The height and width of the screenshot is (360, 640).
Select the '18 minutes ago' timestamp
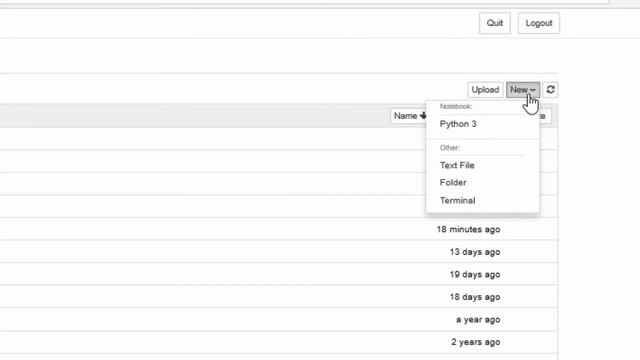468,229
